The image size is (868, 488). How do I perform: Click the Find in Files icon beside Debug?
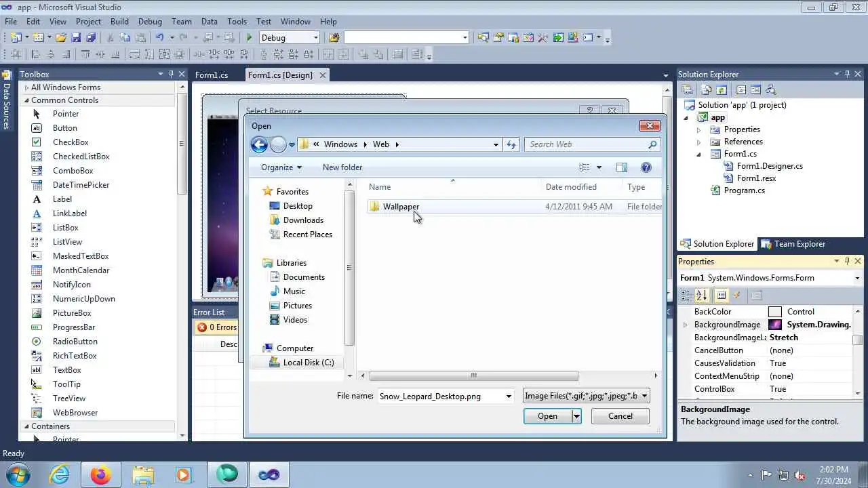(334, 38)
